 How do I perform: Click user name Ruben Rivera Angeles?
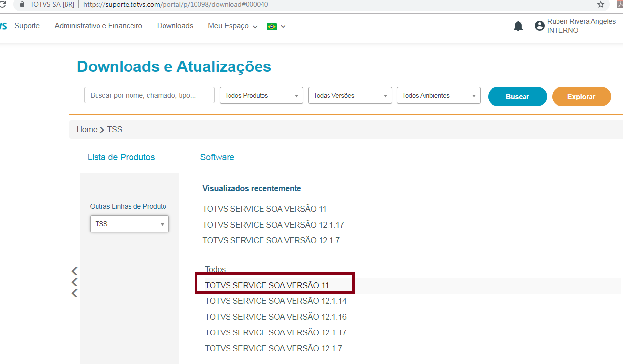[581, 21]
